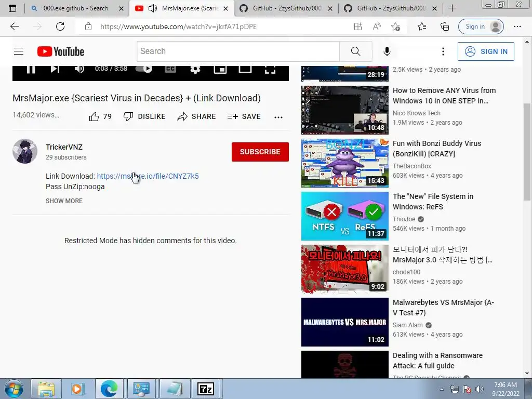The image size is (532, 399).
Task: Mute the video player volume
Action: click(79, 69)
